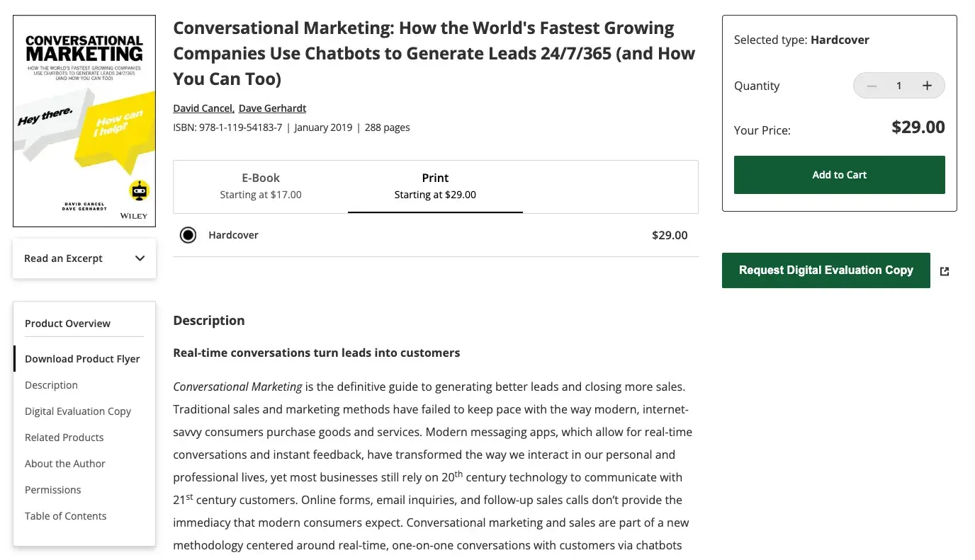
Task: Select the Hardcover radio button
Action: [x=188, y=235]
